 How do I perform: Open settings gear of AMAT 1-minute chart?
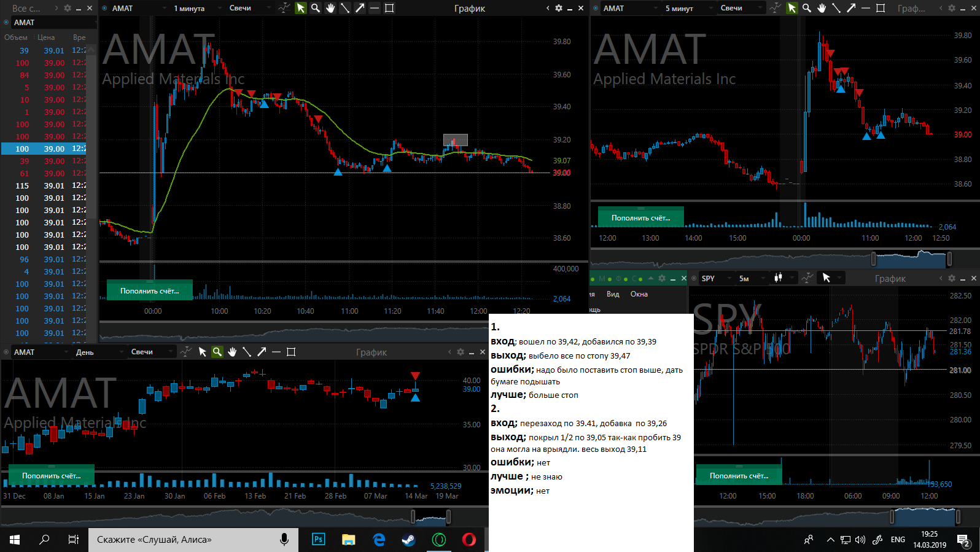pyautogui.click(x=558, y=8)
